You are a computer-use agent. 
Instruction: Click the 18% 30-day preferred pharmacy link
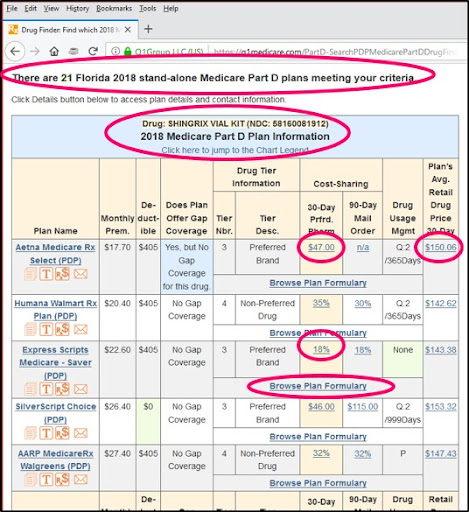click(x=321, y=350)
